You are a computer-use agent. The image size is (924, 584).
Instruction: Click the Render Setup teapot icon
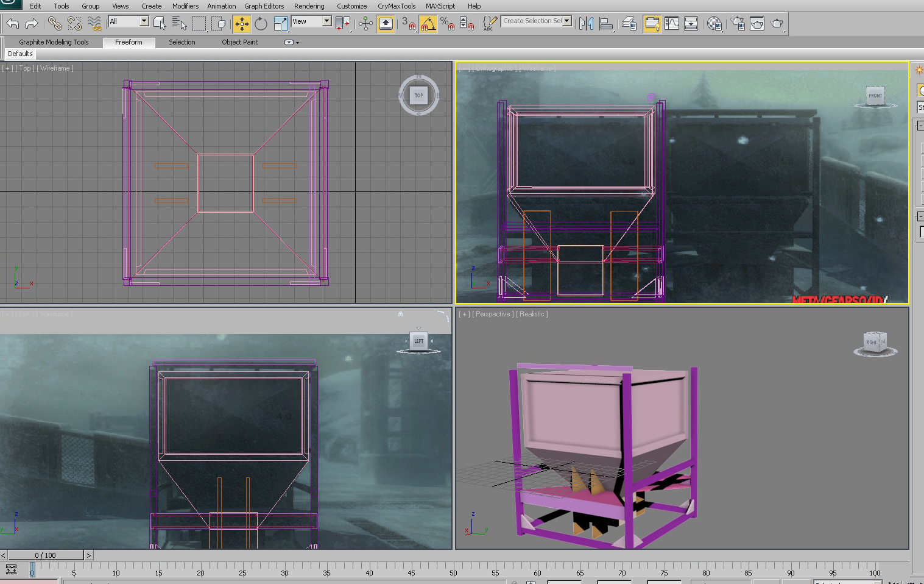[x=738, y=24]
